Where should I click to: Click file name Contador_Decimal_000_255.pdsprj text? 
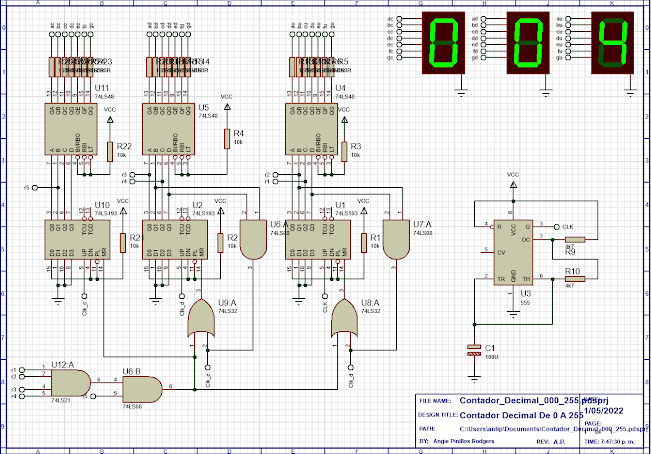pos(534,400)
